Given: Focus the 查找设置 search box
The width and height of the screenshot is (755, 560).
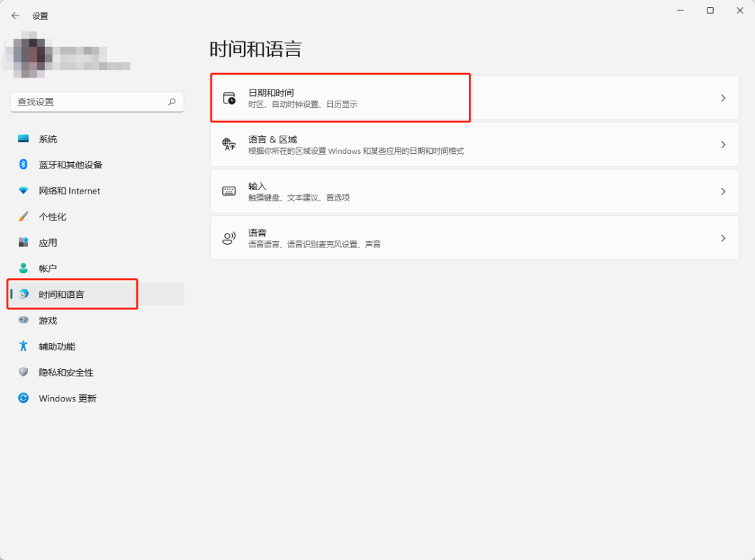Looking at the screenshot, I should [x=97, y=101].
